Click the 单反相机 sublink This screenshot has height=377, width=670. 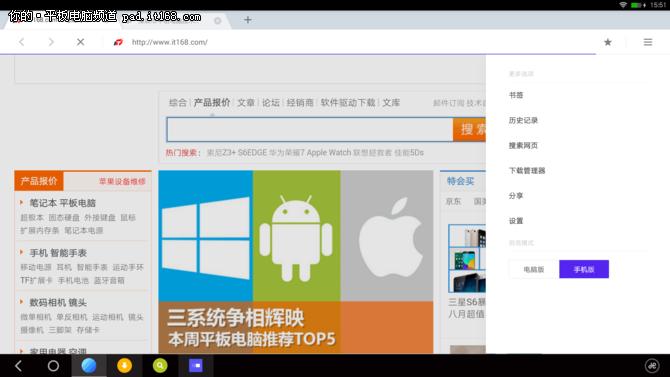[x=72, y=317]
